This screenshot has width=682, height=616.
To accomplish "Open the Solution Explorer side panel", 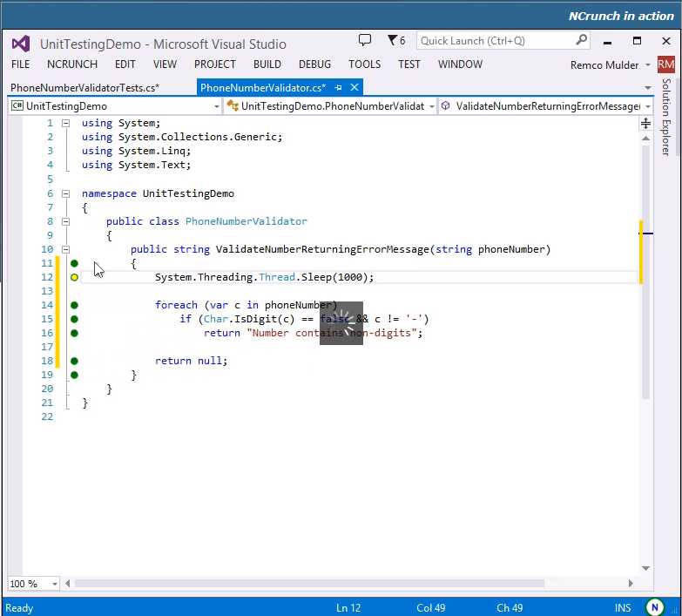I will 666,117.
